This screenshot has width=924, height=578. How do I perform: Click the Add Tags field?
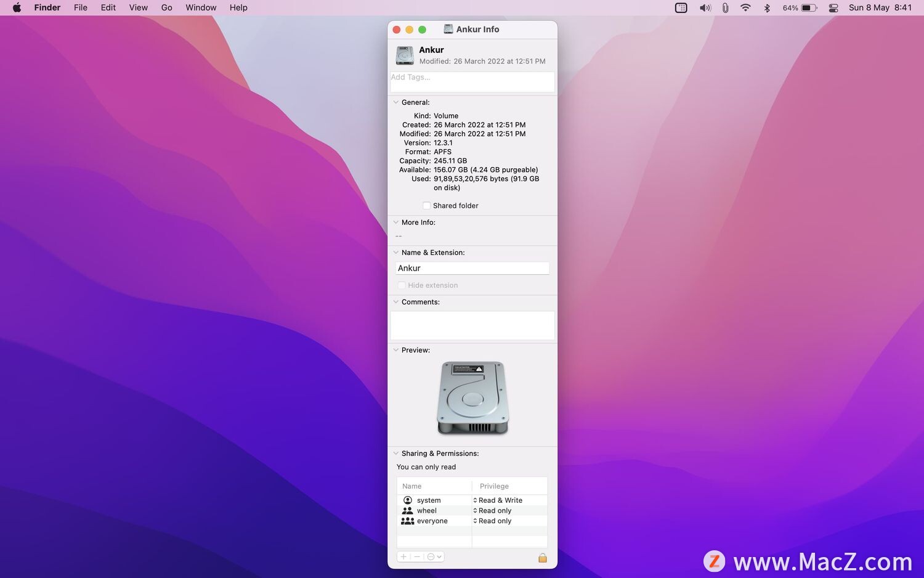tap(472, 82)
